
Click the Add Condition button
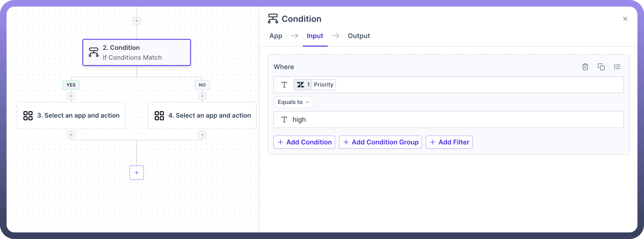(304, 142)
